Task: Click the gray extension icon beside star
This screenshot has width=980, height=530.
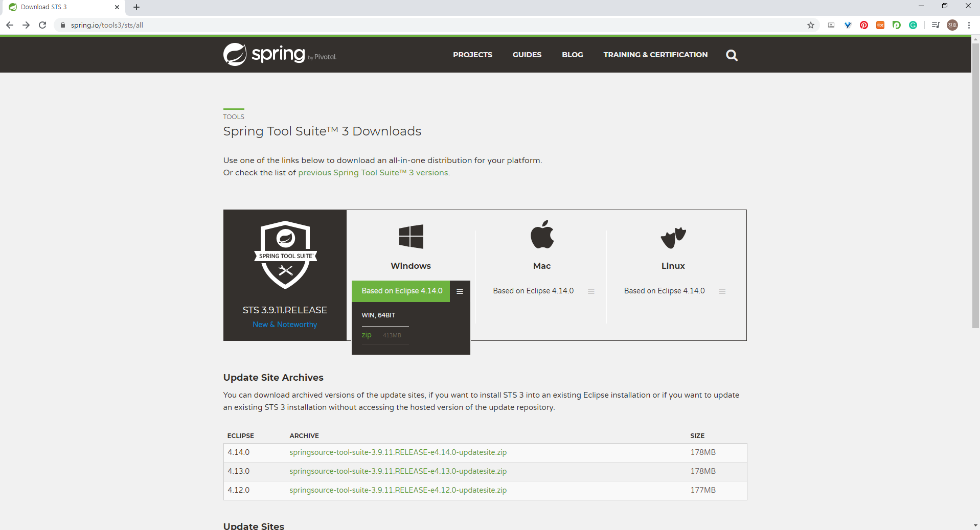Action: pyautogui.click(x=831, y=25)
